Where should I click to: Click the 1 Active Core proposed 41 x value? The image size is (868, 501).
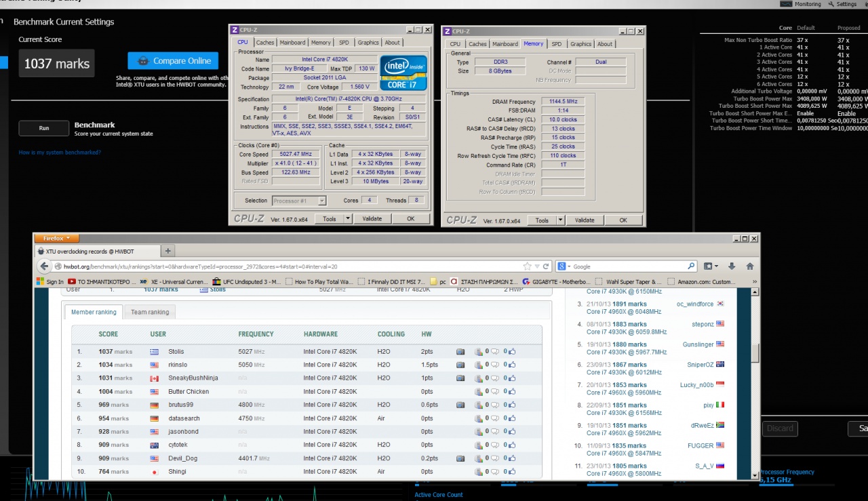pyautogui.click(x=844, y=47)
